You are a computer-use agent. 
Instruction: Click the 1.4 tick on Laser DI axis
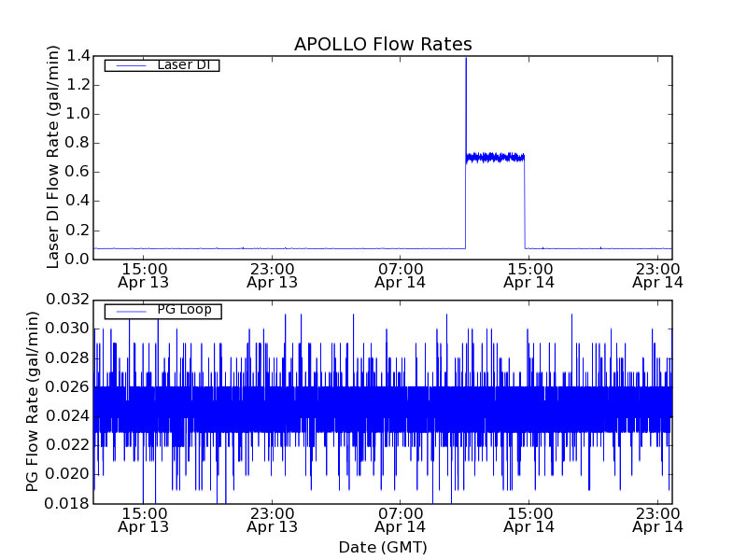click(x=78, y=56)
